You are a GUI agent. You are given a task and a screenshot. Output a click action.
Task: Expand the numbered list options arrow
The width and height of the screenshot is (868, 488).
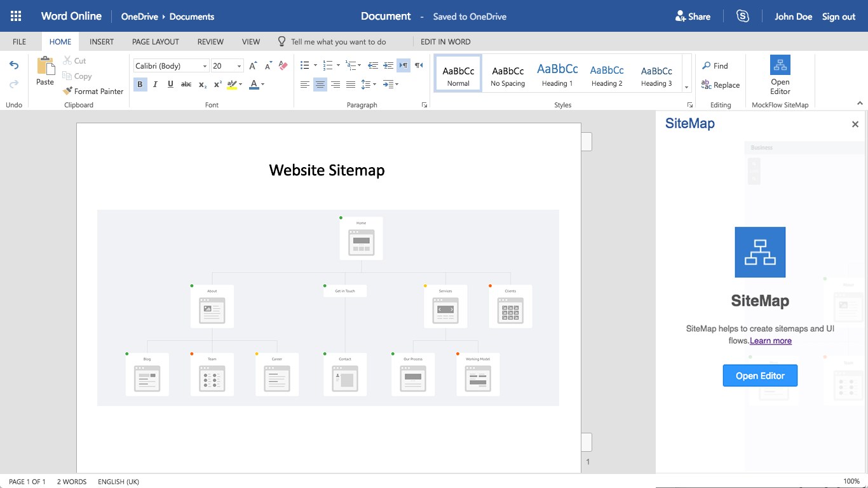coord(338,65)
